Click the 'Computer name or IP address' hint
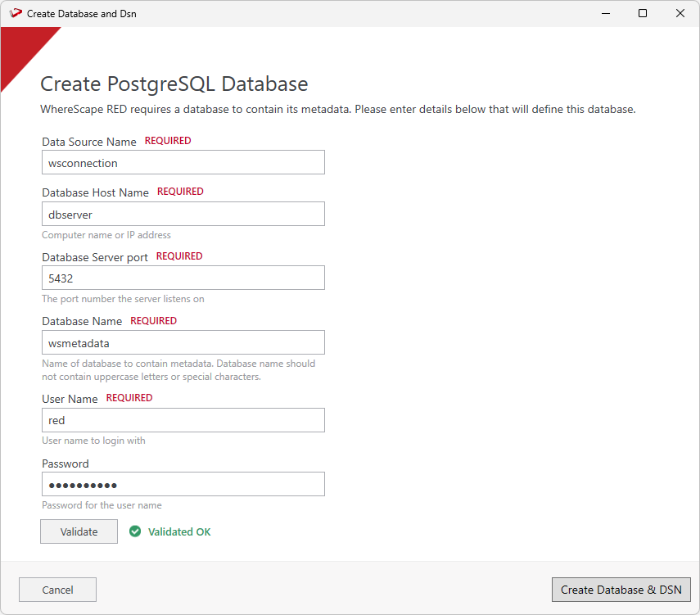 point(106,235)
